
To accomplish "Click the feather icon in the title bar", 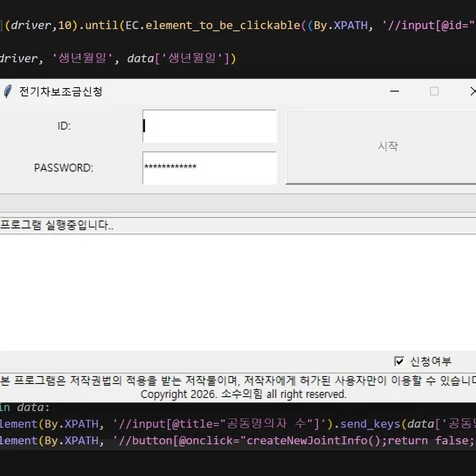I will click(7, 91).
